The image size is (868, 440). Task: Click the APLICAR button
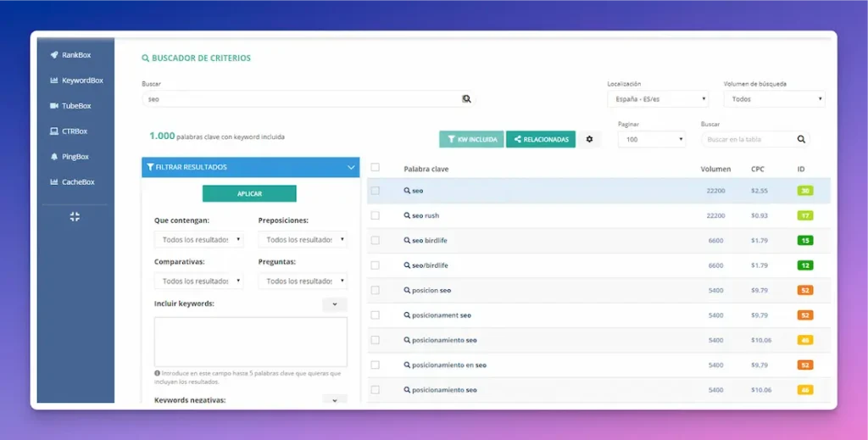249,193
